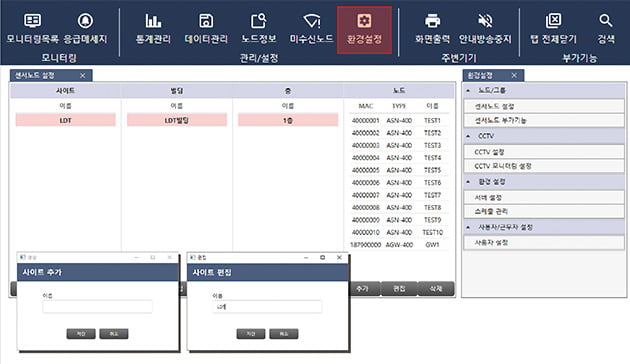The image size is (630, 364).
Task: Click the 노드 column 삭제 button
Action: pyautogui.click(x=436, y=288)
